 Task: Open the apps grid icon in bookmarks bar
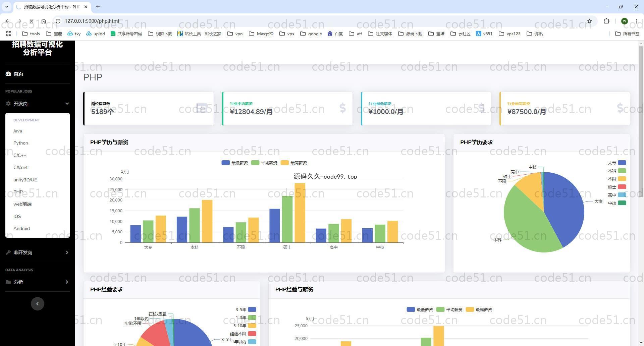point(9,34)
